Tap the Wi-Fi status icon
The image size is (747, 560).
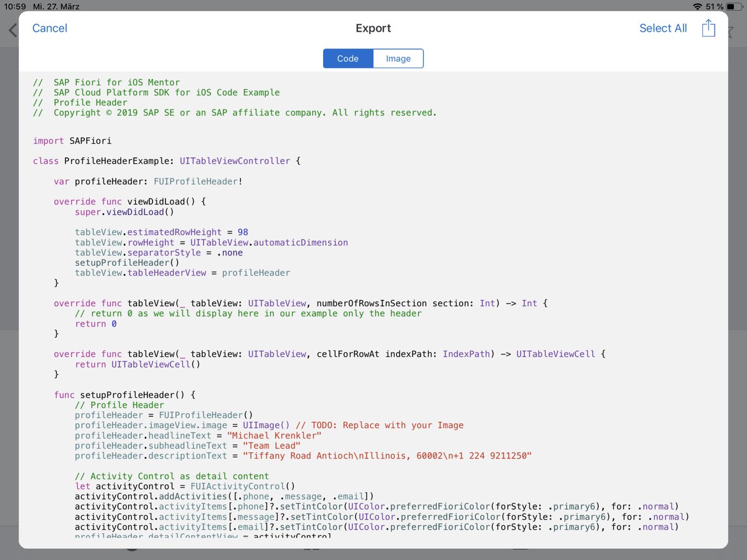[697, 6]
